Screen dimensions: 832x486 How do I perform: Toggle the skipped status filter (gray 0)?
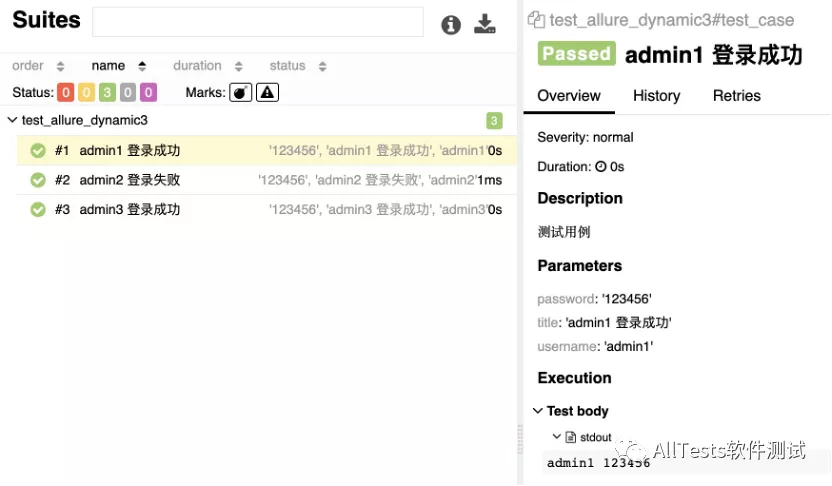click(x=128, y=92)
